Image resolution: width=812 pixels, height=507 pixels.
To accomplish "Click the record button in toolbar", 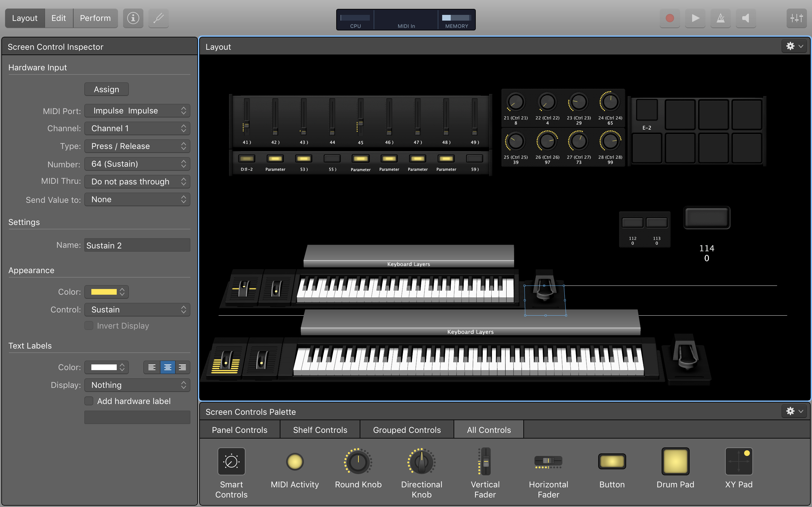I will (669, 18).
